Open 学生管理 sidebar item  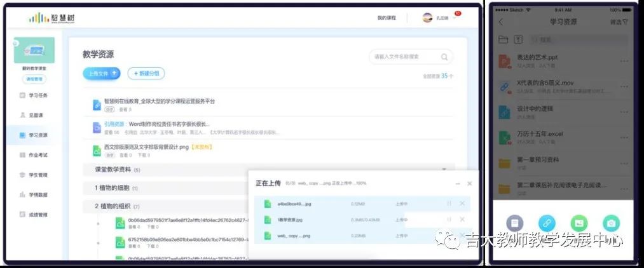click(x=38, y=175)
